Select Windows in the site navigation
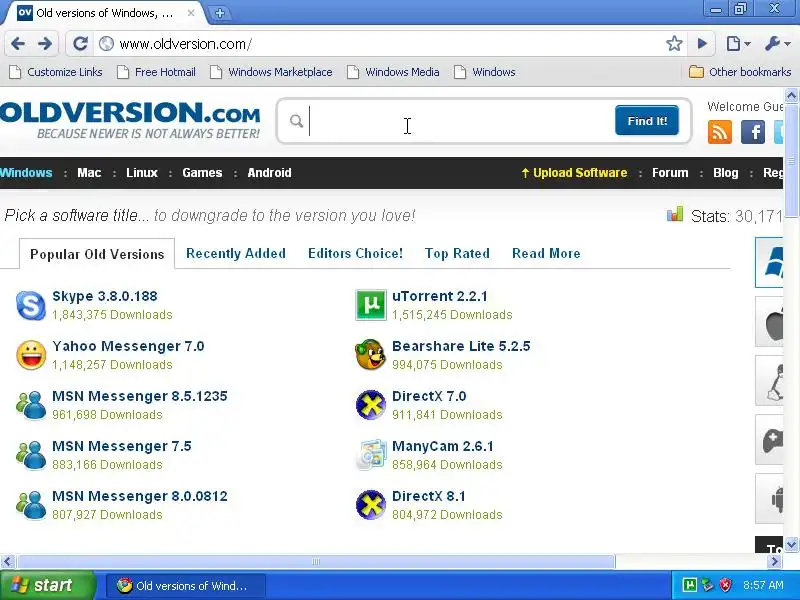 [x=26, y=173]
